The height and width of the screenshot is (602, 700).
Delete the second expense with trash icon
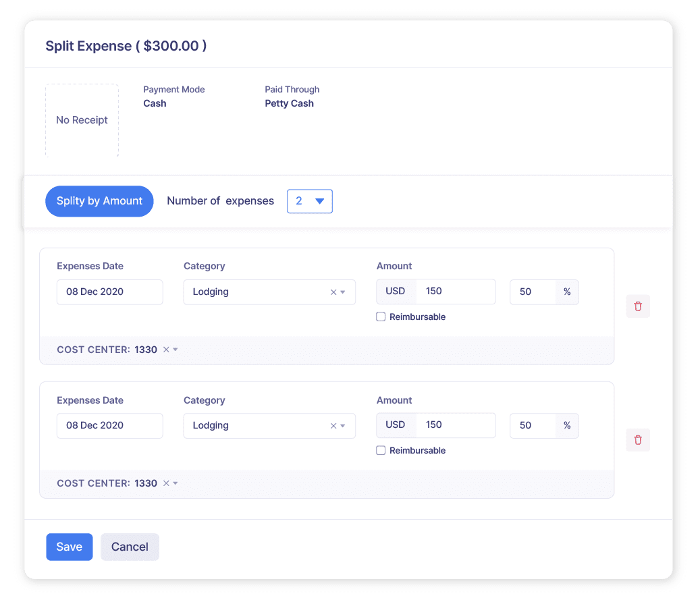click(x=637, y=439)
